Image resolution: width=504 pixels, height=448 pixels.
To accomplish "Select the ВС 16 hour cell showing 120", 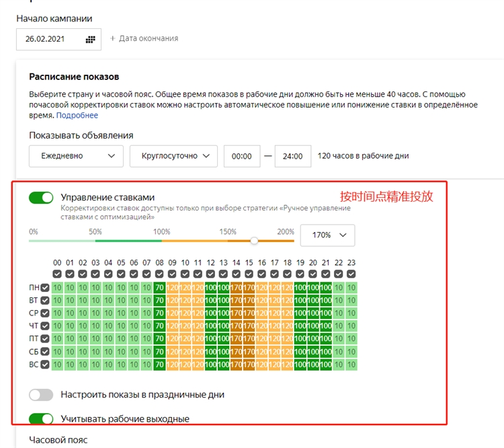I will (x=262, y=365).
